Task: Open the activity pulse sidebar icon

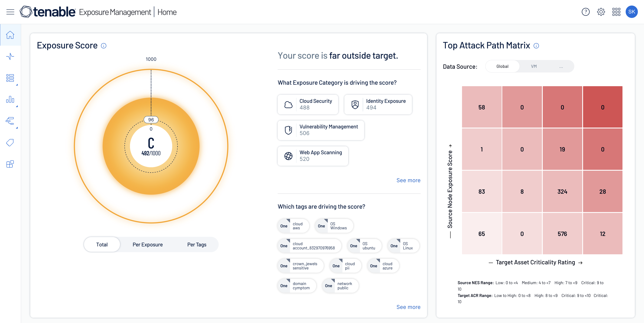Action: [x=10, y=56]
